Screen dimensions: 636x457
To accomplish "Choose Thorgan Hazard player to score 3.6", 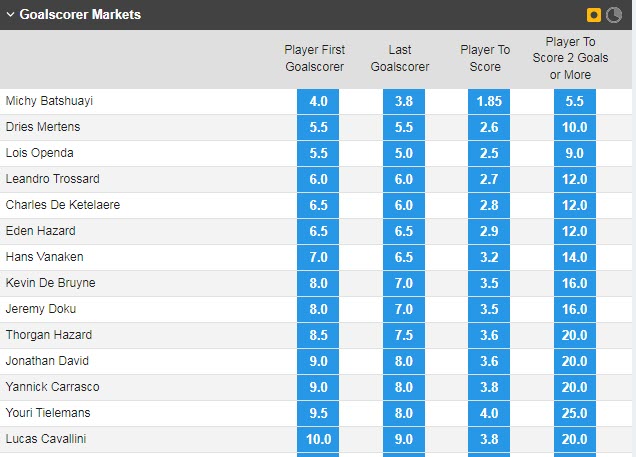I will [489, 335].
